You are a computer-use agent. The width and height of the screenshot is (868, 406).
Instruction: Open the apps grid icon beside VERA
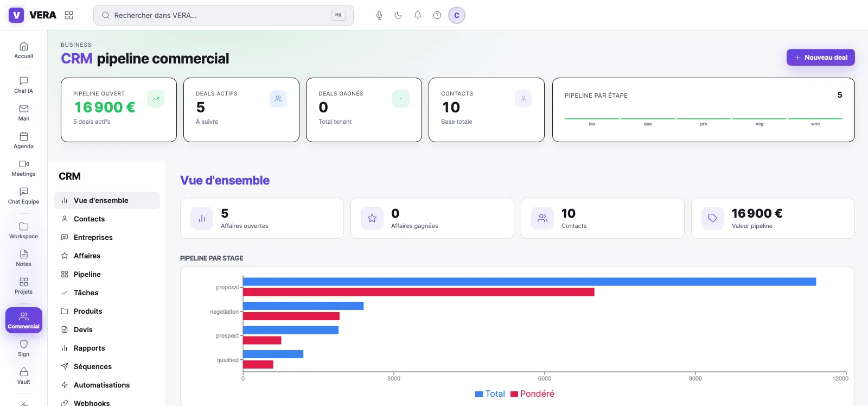coord(69,15)
